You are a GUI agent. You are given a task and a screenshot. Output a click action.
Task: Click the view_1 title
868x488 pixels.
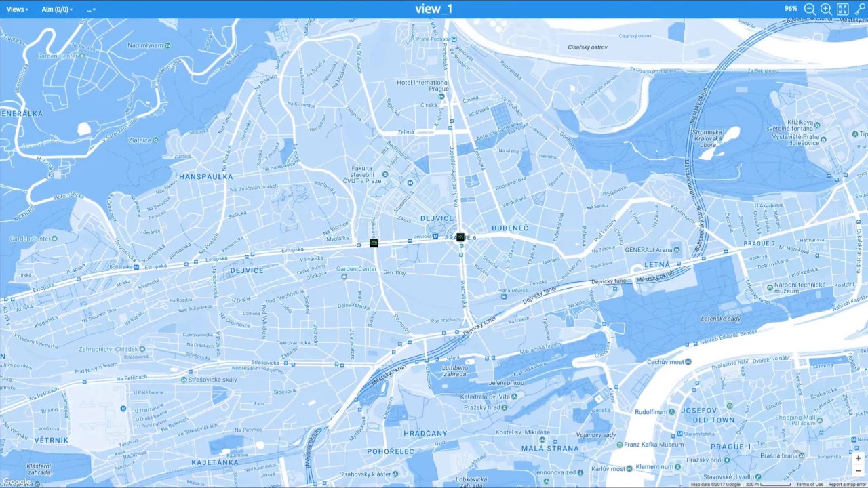tap(433, 9)
